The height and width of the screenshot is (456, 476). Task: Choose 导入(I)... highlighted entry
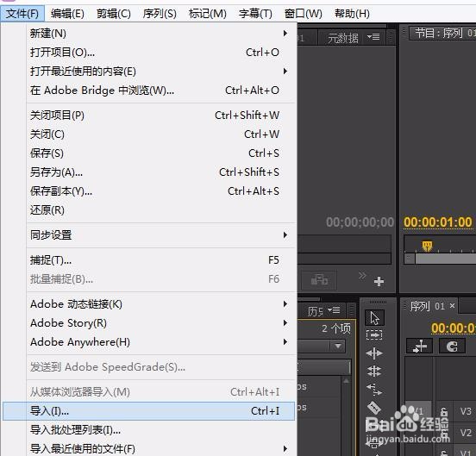[148, 411]
